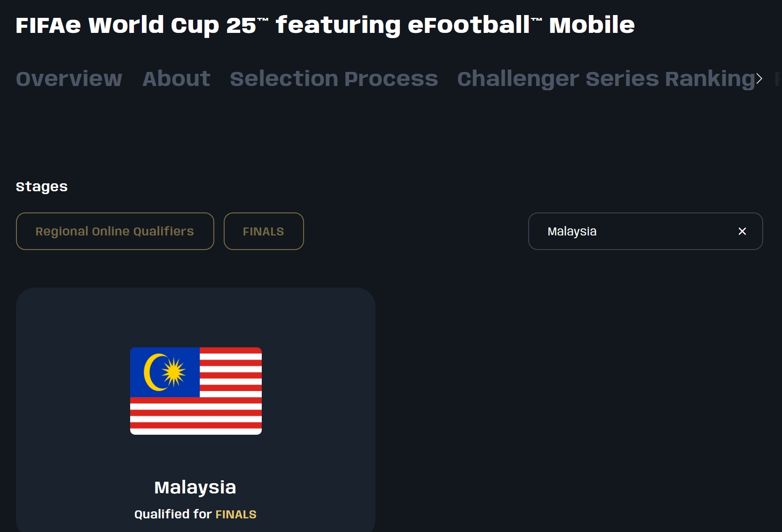Open the Overview tab

69,78
